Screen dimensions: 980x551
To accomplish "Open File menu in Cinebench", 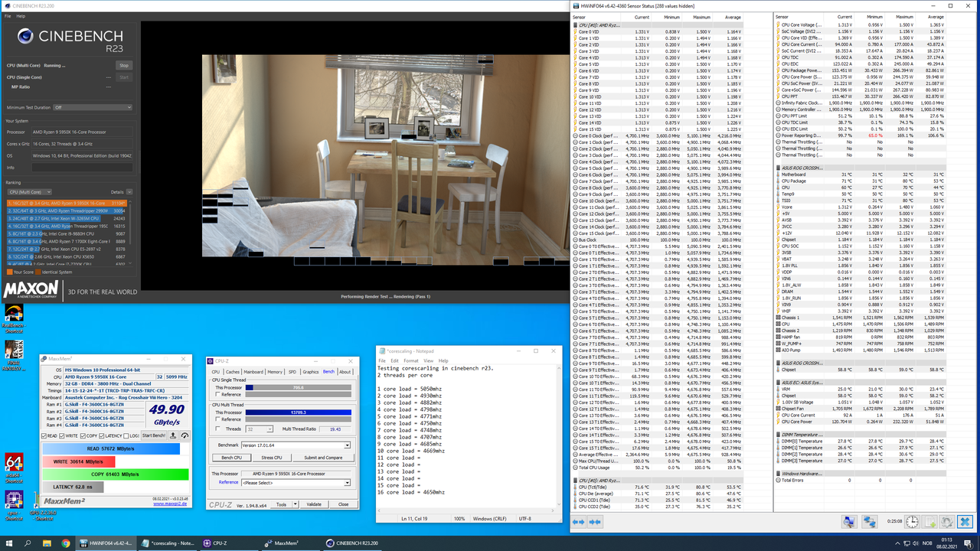I will coord(8,16).
